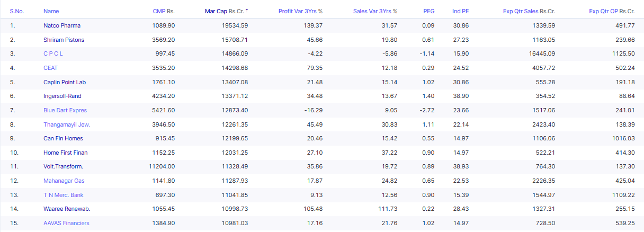Open the CEAT company page

[50, 68]
